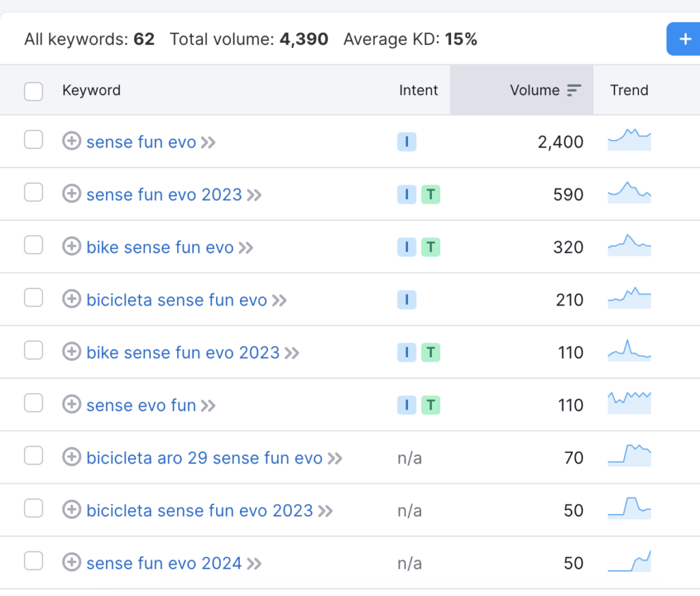Image resolution: width=700 pixels, height=596 pixels.
Task: Check the 'bicicleta sense fun evo' row
Action: tap(33, 298)
